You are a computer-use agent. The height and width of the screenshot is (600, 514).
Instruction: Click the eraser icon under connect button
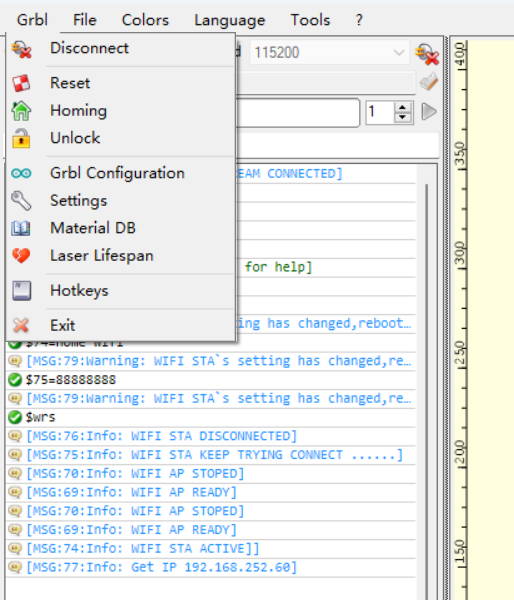[x=428, y=82]
